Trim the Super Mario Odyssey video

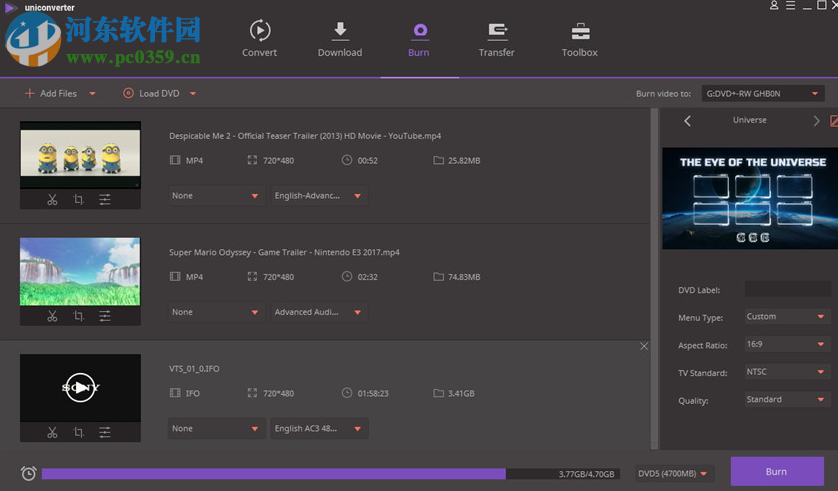(x=52, y=316)
